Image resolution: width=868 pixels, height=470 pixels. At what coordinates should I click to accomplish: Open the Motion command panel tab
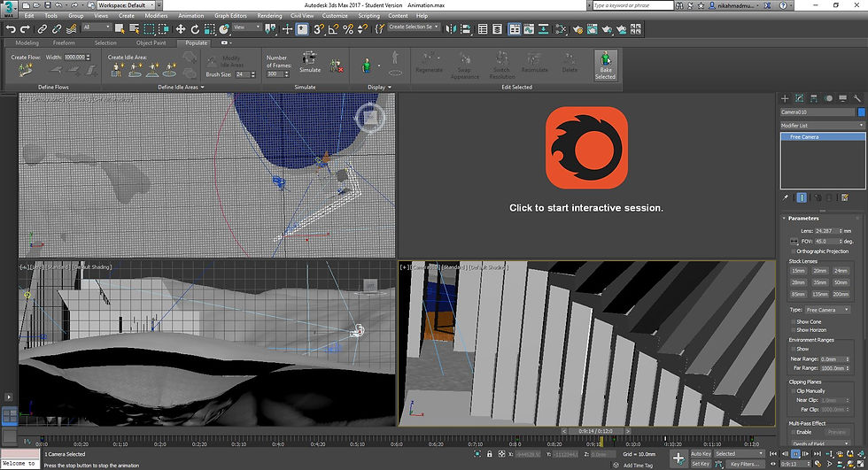(828, 98)
